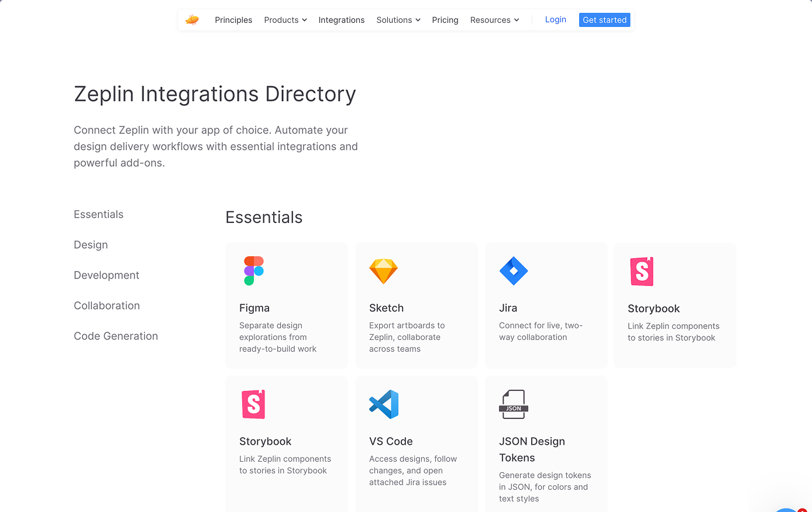Screen dimensions: 812x512
Task: Select the Sketch diamond icon
Action: [x=384, y=271]
